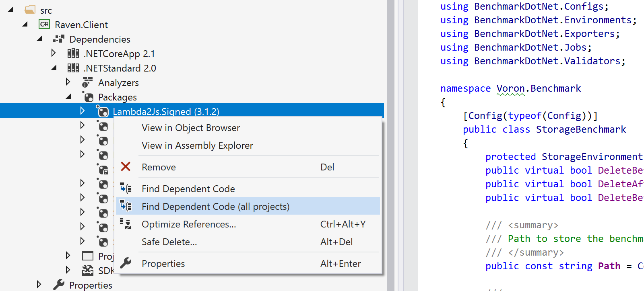Select the Dependencies tree label
The width and height of the screenshot is (644, 291).
100,39
